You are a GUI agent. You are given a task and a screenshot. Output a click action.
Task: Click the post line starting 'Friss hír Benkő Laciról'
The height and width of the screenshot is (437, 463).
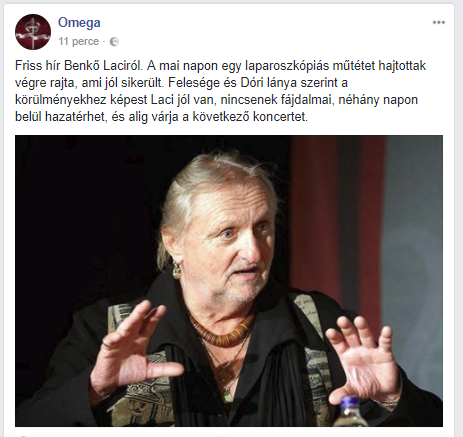220,66
